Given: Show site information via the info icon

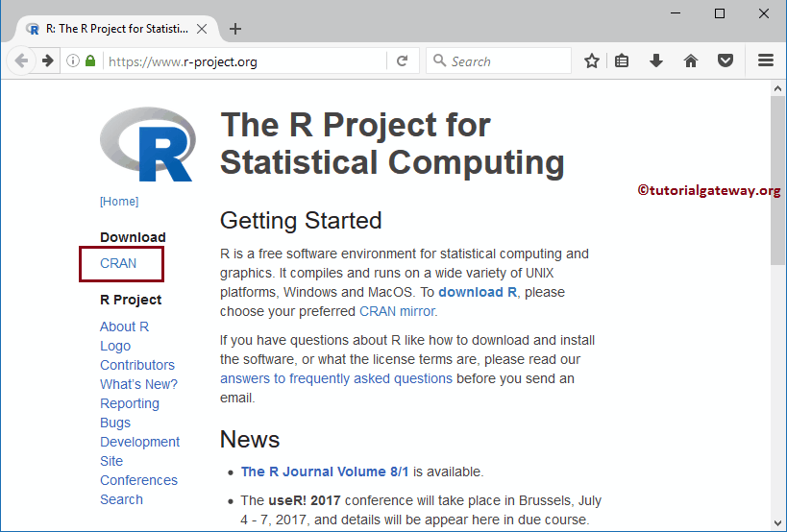Looking at the screenshot, I should coord(73,61).
